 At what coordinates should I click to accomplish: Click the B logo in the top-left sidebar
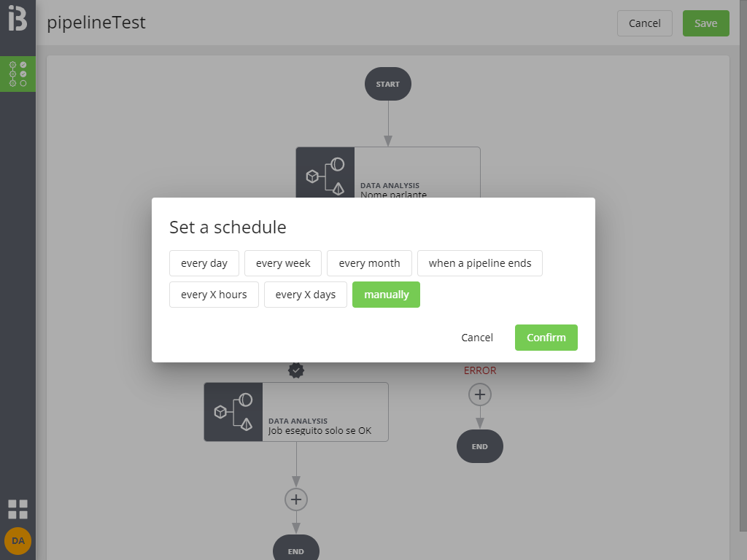click(18, 20)
